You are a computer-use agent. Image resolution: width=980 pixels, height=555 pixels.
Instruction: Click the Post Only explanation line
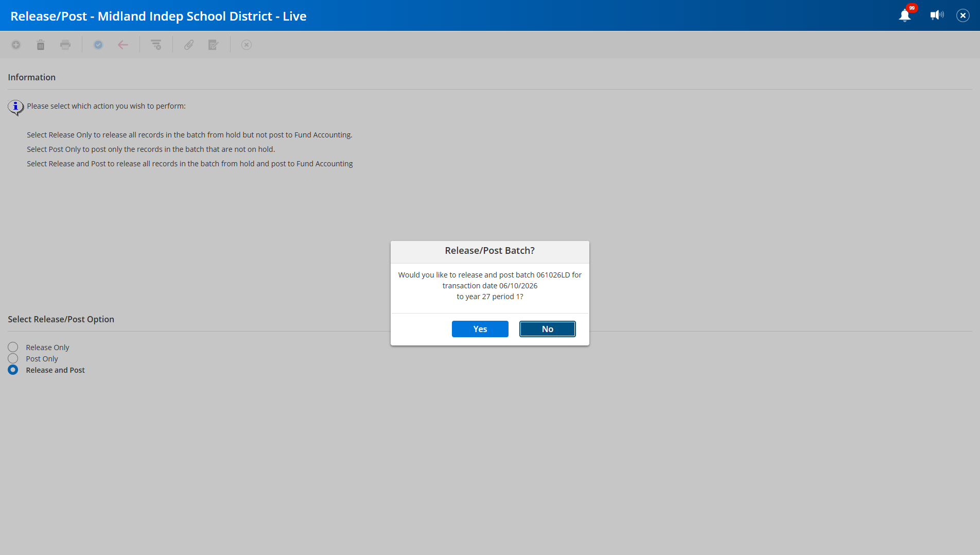tap(151, 149)
